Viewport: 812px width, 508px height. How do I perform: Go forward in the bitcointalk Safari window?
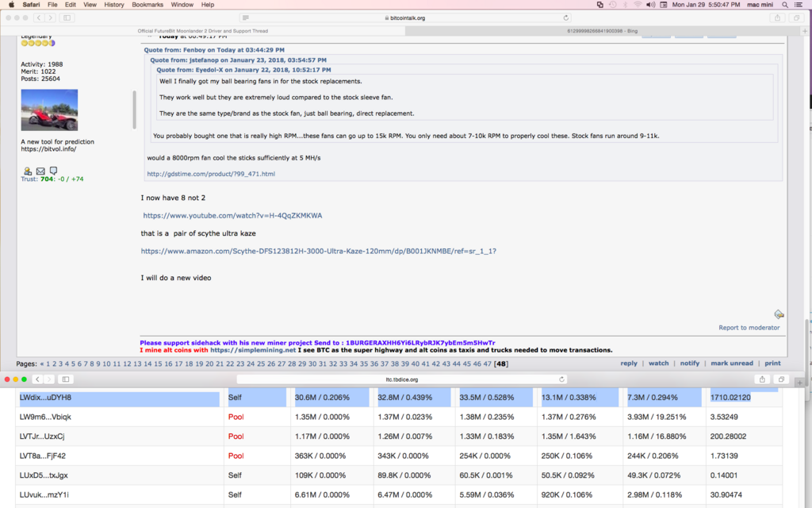[x=50, y=17]
